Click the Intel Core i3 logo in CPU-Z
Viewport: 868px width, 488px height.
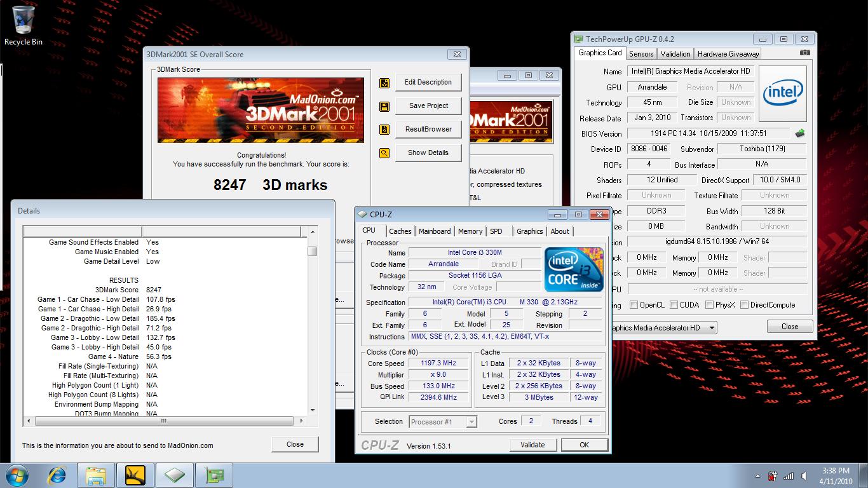click(574, 269)
